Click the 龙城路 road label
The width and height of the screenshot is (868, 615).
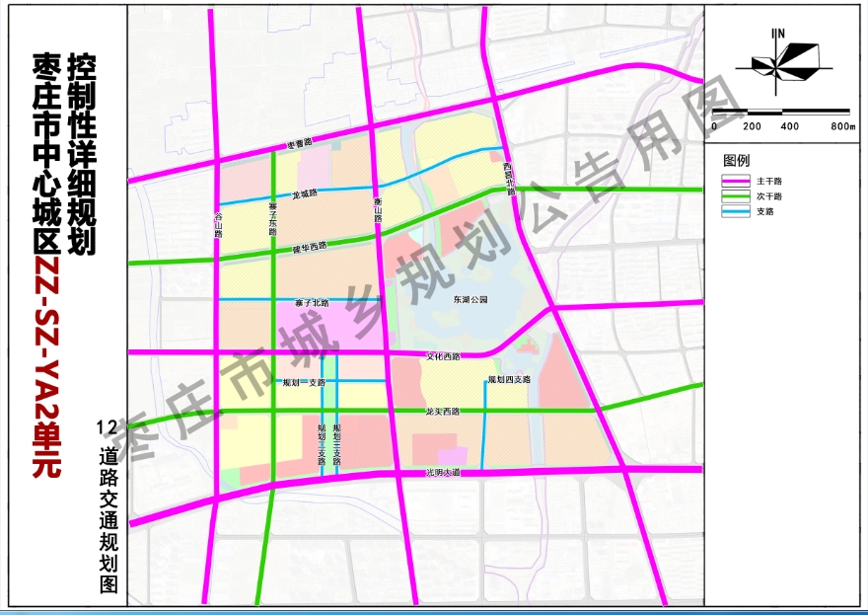pyautogui.click(x=306, y=193)
